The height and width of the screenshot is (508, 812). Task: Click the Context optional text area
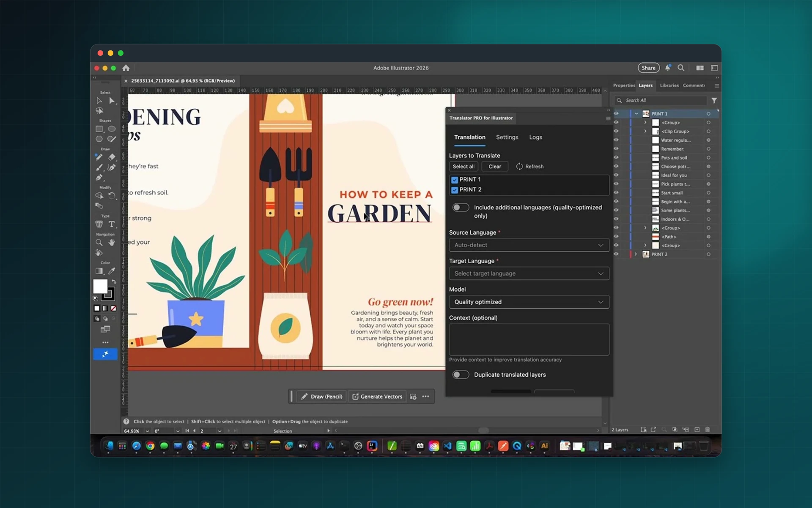pyautogui.click(x=529, y=340)
